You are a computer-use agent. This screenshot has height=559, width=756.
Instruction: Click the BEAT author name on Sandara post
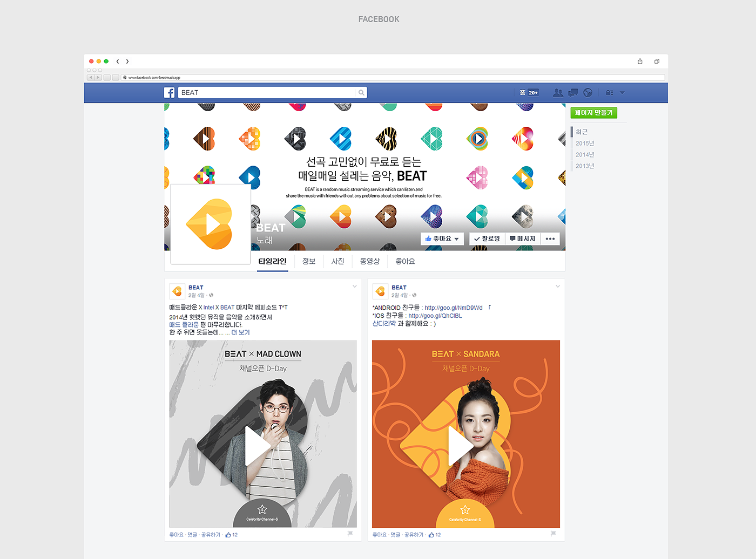pyautogui.click(x=399, y=288)
